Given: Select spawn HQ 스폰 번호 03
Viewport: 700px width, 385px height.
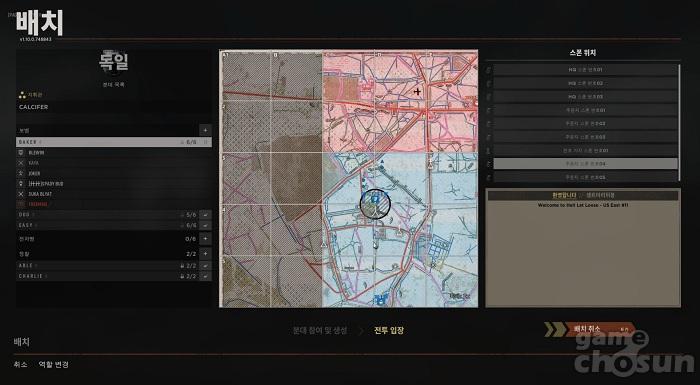Looking at the screenshot, I should (x=585, y=96).
